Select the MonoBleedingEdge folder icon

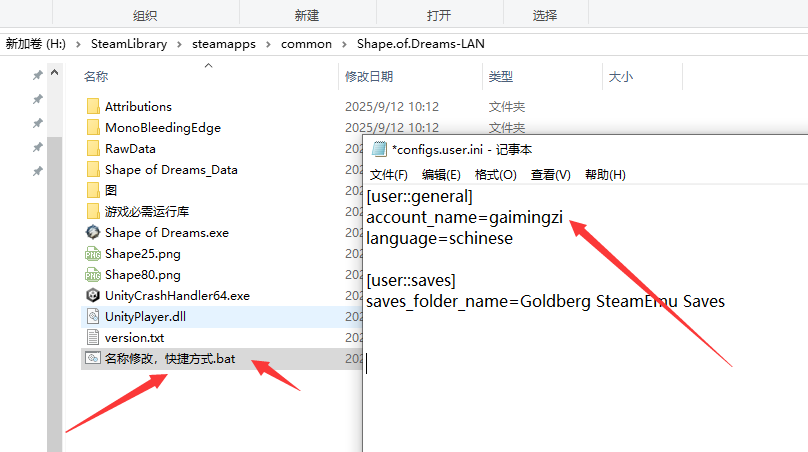click(93, 128)
